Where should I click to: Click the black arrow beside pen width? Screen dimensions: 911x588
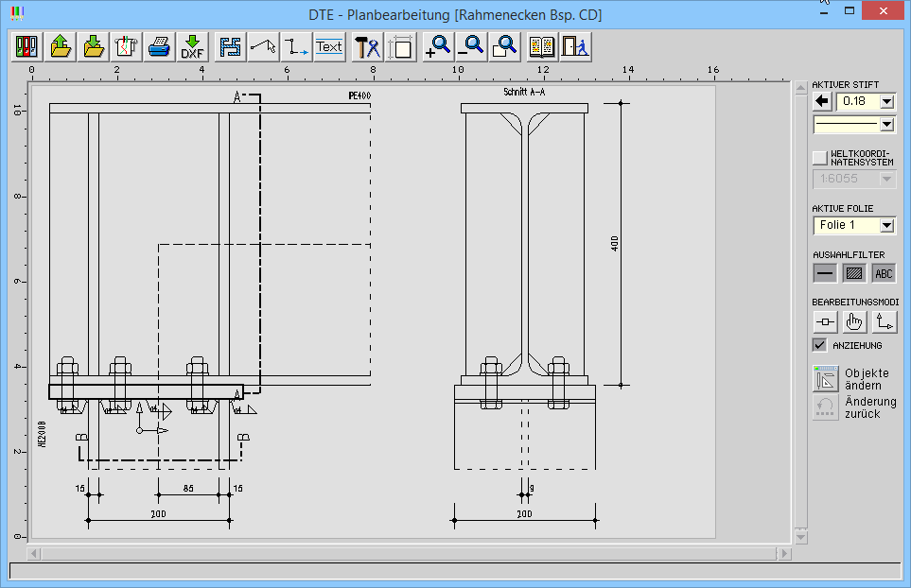(822, 101)
